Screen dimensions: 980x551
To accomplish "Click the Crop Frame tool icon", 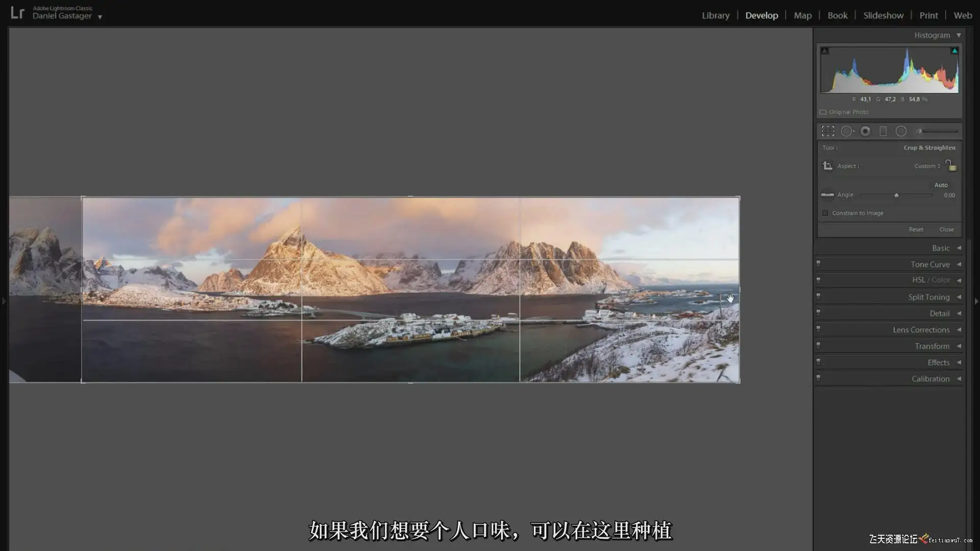I will tap(827, 166).
